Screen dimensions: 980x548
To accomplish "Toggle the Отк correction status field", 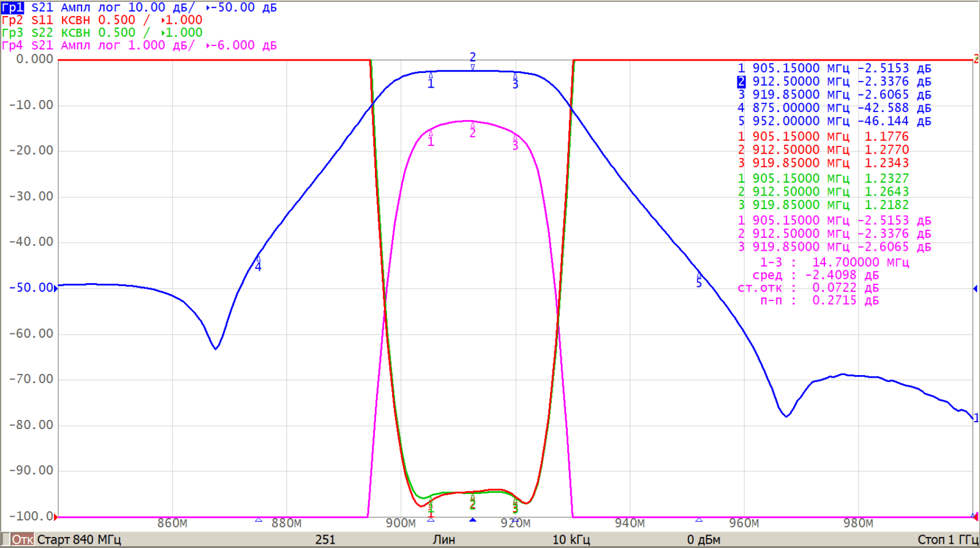I will pos(22,539).
